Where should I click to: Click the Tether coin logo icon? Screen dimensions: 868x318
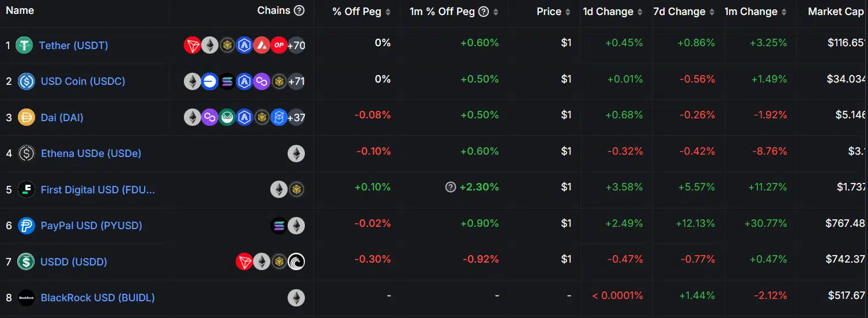(24, 45)
